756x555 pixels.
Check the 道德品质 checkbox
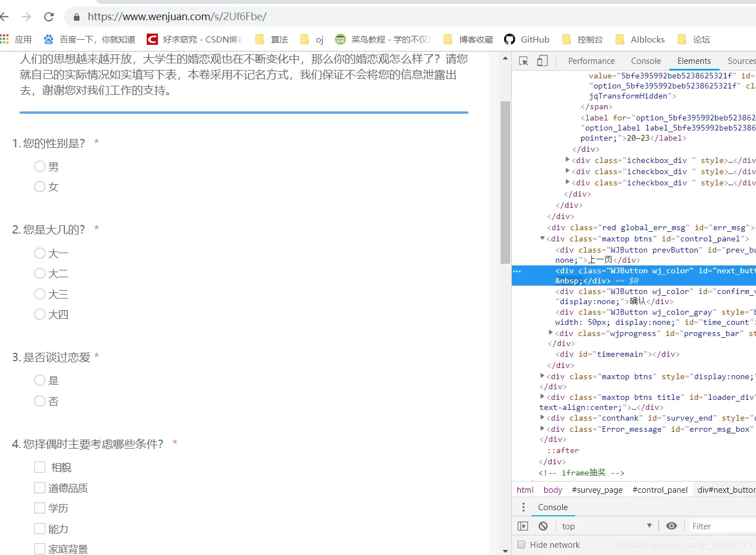coord(40,488)
